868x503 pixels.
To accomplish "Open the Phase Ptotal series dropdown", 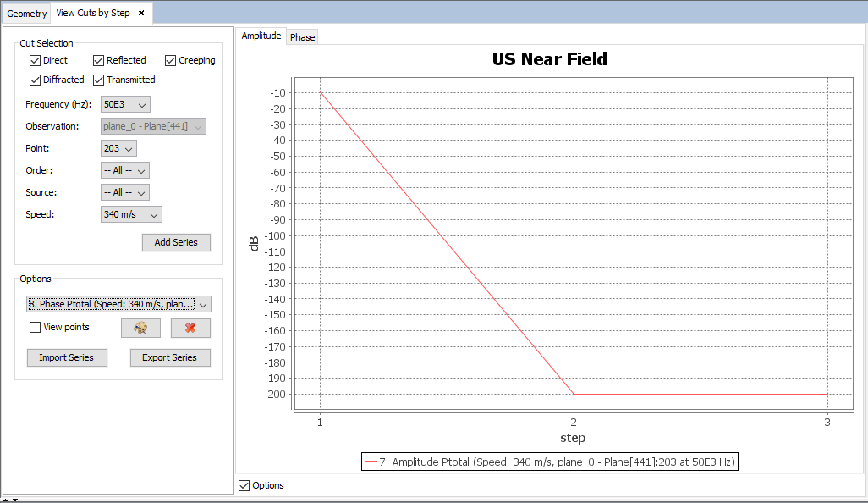I will tap(118, 304).
